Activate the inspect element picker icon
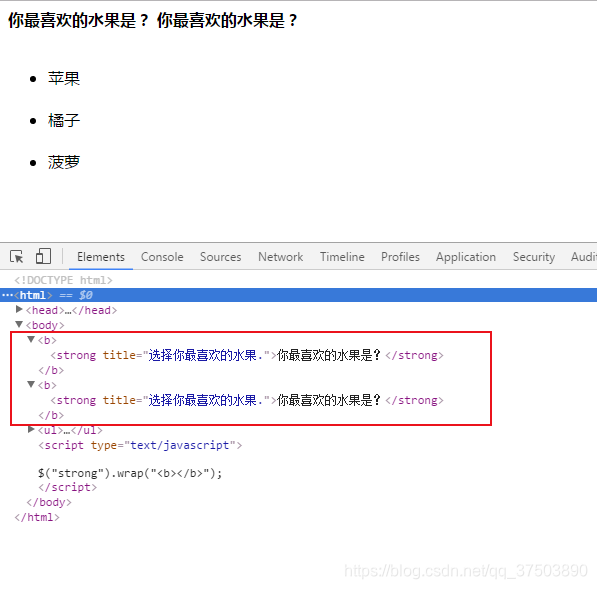597x589 pixels. pyautogui.click(x=16, y=257)
